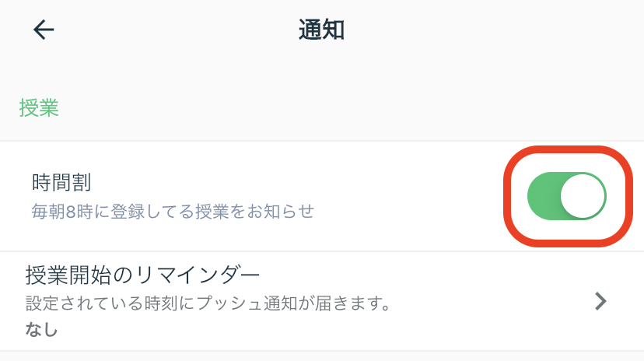Image resolution: width=644 pixels, height=361 pixels.
Task: Tap the 毎朝8時に登録してる授業をお知らせ description
Action: coord(173,212)
